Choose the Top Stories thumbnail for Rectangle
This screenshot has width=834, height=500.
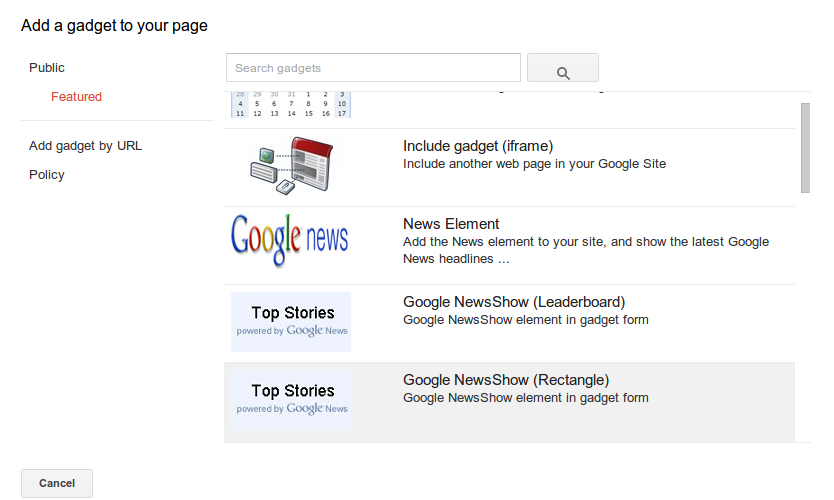click(290, 400)
